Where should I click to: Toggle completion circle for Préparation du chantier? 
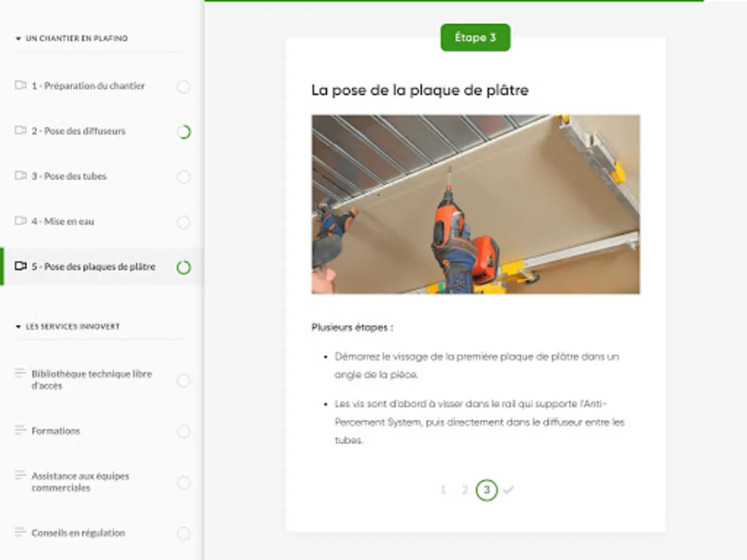pyautogui.click(x=184, y=86)
